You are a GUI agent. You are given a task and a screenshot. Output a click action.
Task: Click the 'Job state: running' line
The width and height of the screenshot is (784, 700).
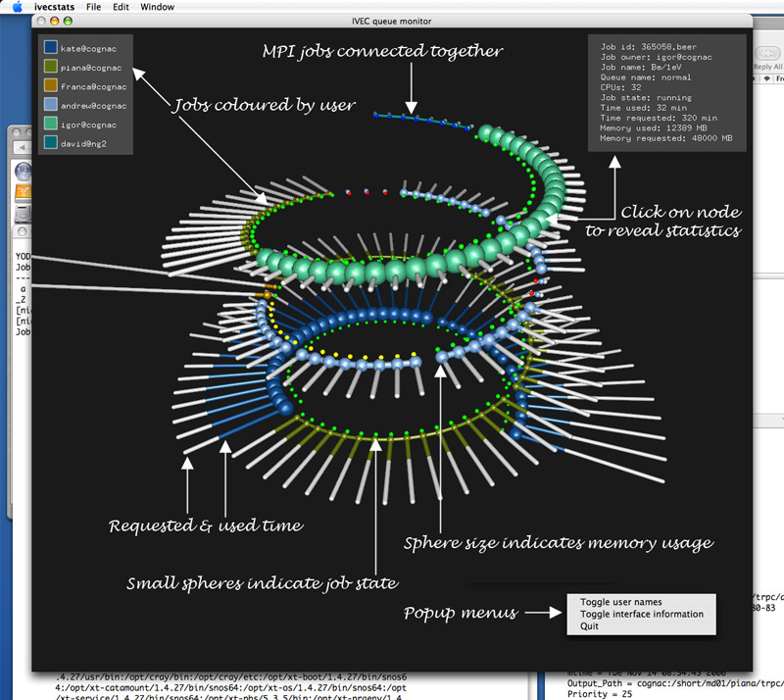[x=646, y=98]
